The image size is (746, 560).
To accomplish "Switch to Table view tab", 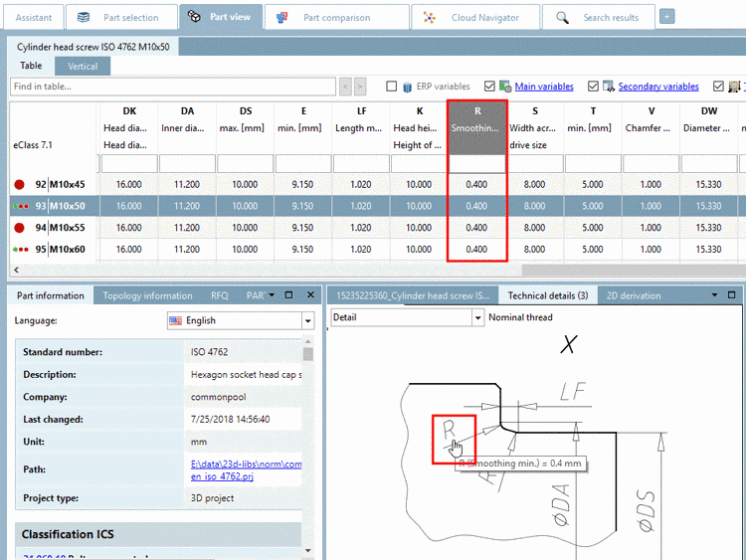I will coord(31,66).
